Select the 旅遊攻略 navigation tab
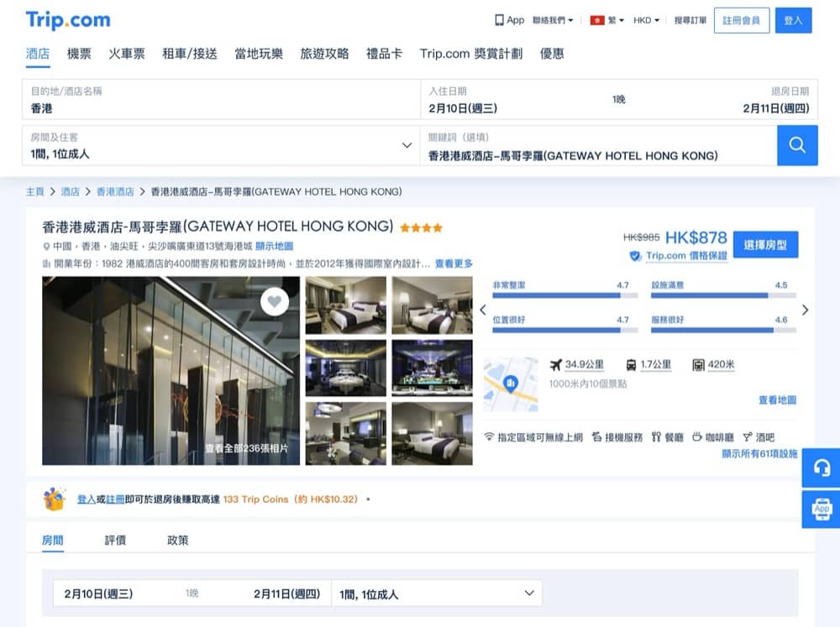The height and width of the screenshot is (627, 840). click(324, 54)
